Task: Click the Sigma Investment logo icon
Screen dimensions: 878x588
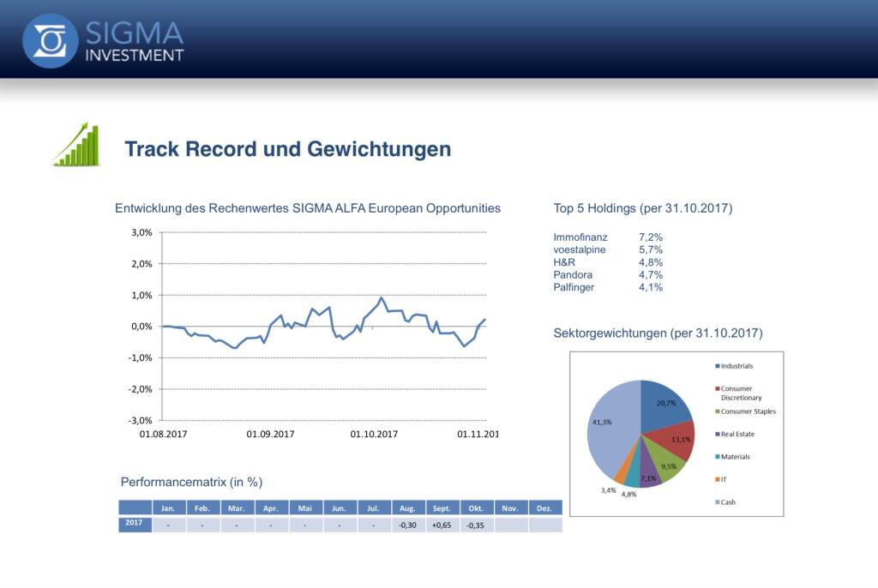Action: (x=51, y=40)
